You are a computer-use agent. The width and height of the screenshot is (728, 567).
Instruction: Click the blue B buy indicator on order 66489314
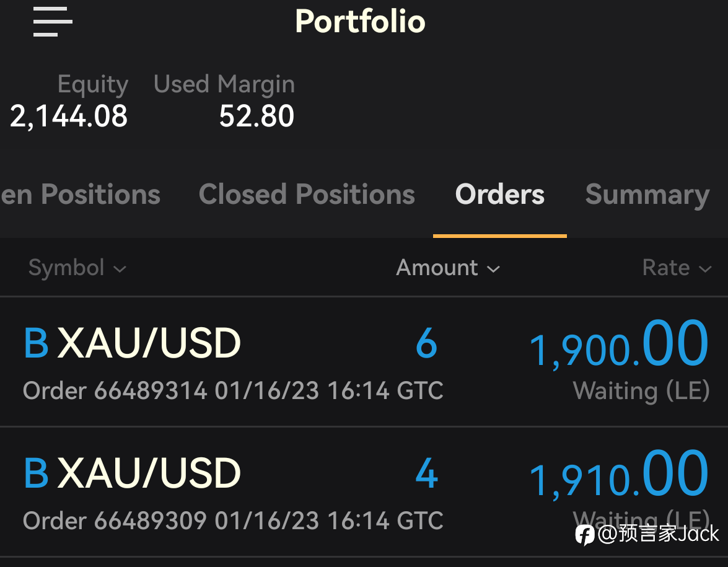[x=36, y=343]
